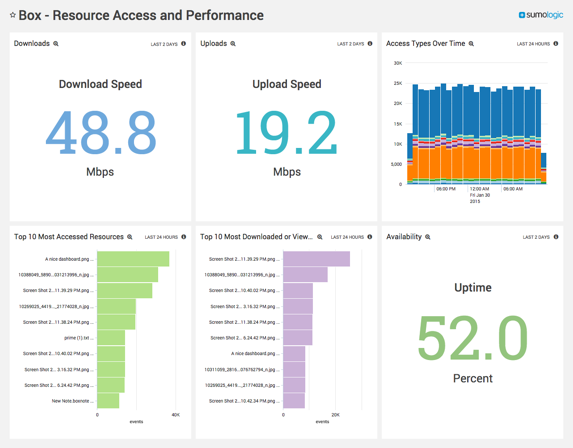573x448 pixels.
Task: Show info for the Availability panel
Action: coord(555,237)
